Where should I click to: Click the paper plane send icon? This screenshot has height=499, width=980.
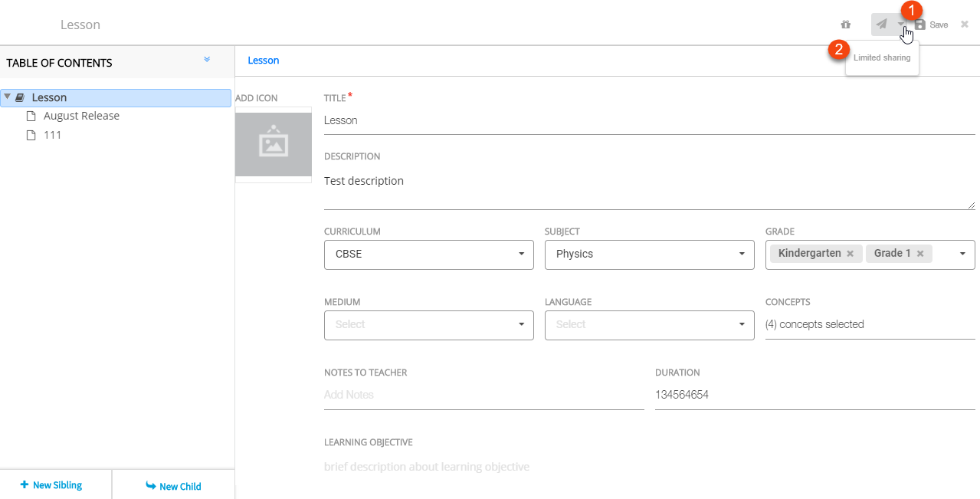(x=882, y=25)
